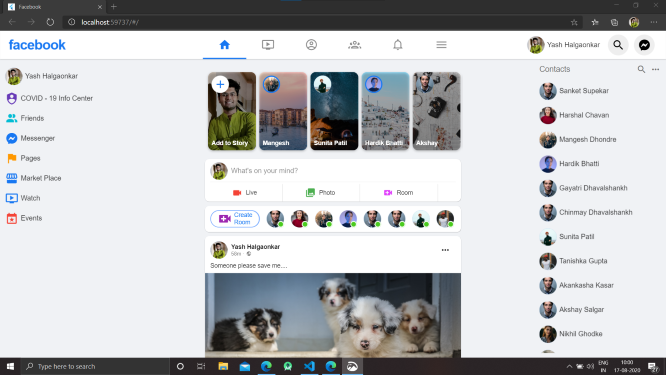The image size is (666, 375).
Task: Open Mangesh's story card
Action: (283, 111)
